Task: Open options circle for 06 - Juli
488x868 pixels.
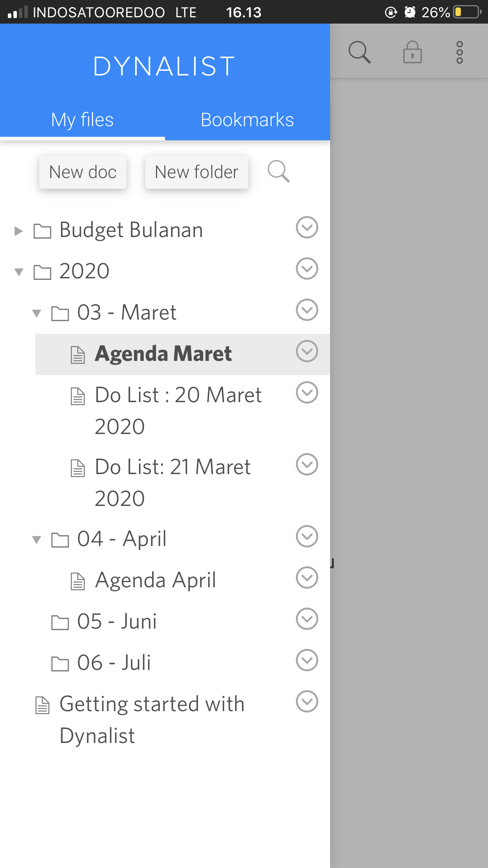Action: (306, 660)
